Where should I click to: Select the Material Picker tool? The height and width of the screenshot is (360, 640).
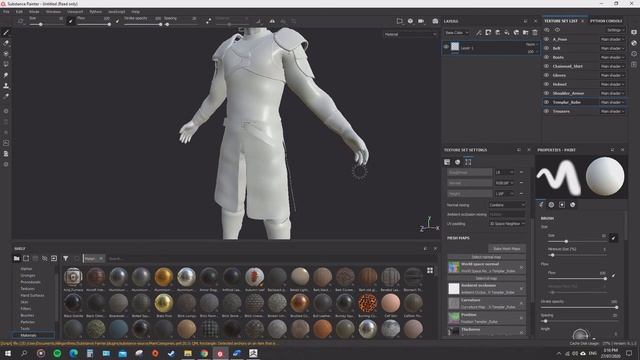pos(6,96)
